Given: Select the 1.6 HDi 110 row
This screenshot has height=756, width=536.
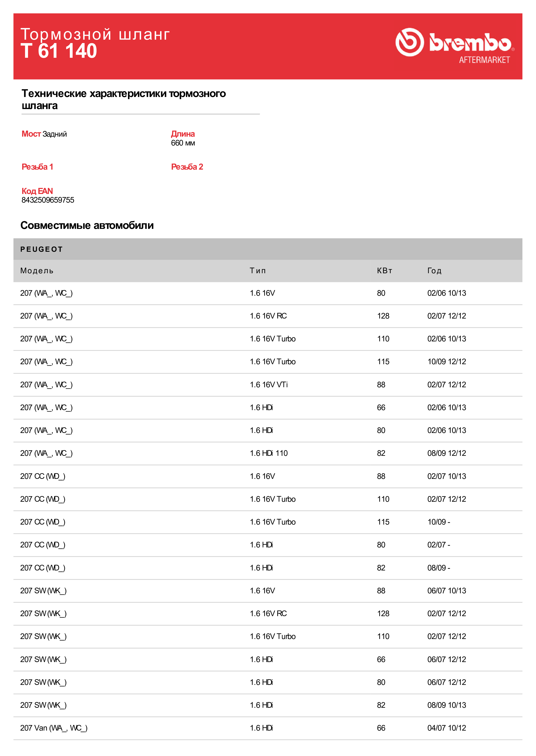Looking at the screenshot, I should (269, 453).
